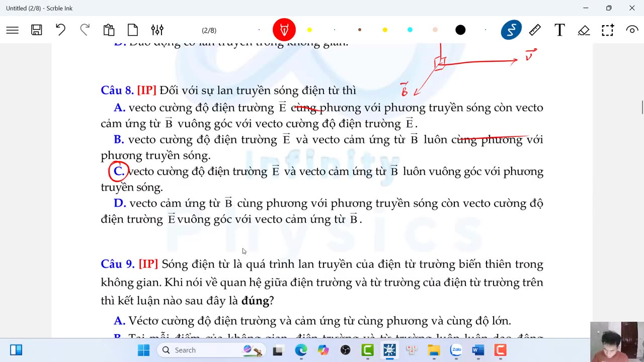
Task: Save the note with the floppy disk icon
Action: (x=37, y=30)
